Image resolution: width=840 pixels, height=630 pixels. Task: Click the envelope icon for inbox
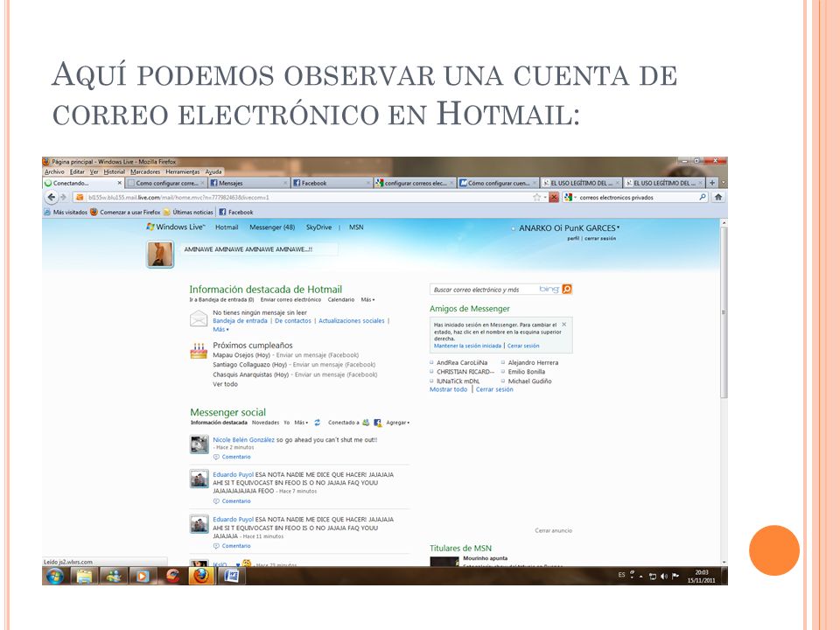click(x=199, y=318)
